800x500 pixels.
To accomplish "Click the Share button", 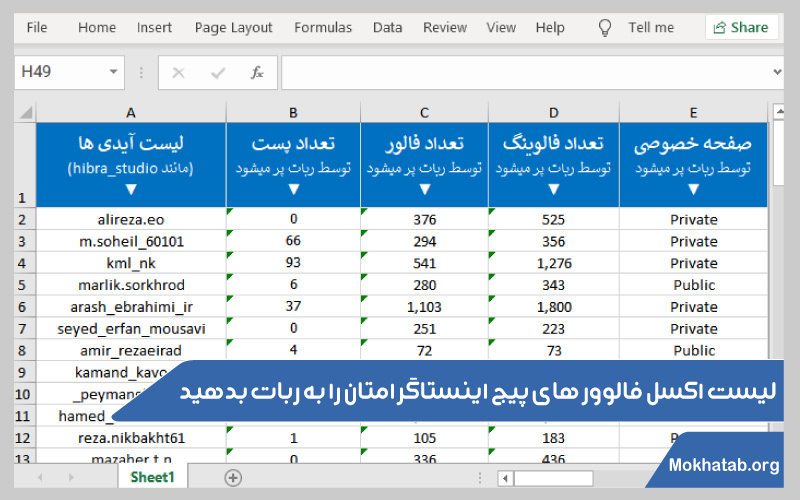I will pyautogui.click(x=742, y=27).
